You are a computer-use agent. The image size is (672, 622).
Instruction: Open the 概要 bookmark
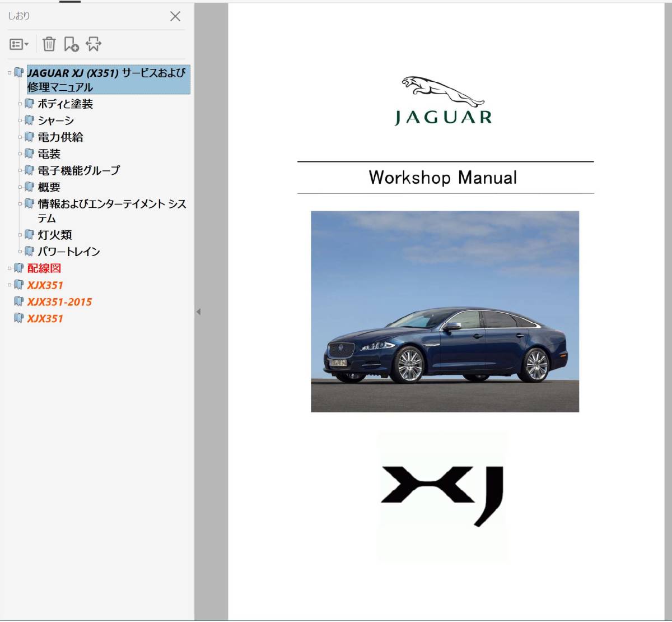point(49,187)
